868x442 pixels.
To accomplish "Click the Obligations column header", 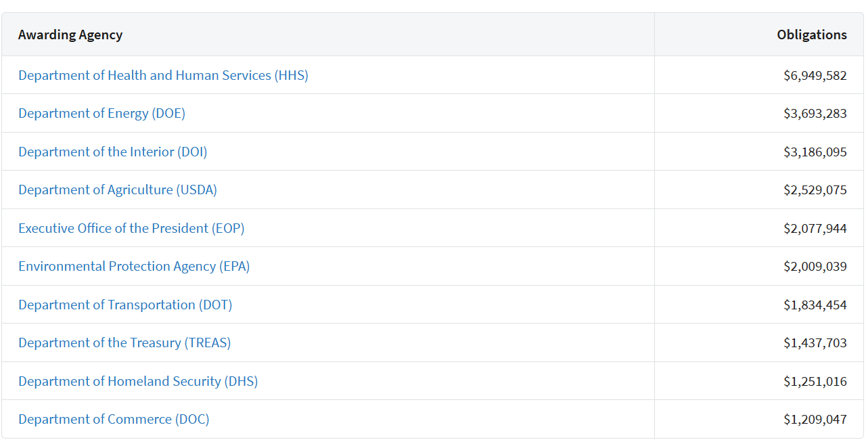I will [812, 35].
